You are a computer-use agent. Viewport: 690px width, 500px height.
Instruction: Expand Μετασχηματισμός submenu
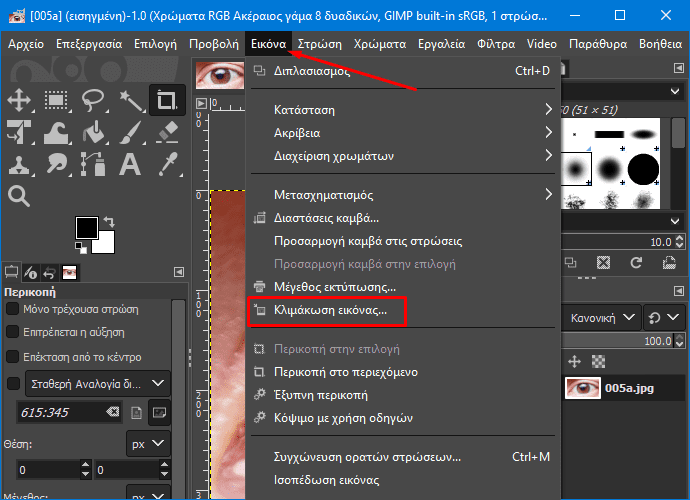click(x=402, y=195)
